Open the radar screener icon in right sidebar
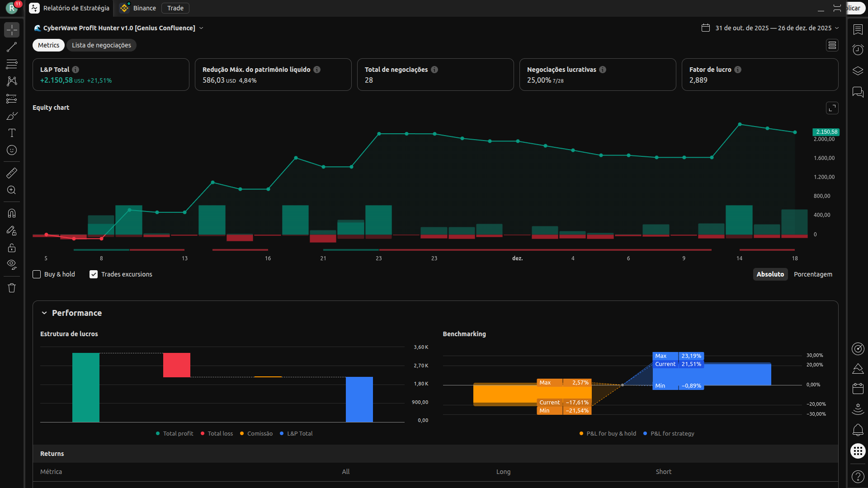This screenshot has width=868, height=488. pos(858,349)
